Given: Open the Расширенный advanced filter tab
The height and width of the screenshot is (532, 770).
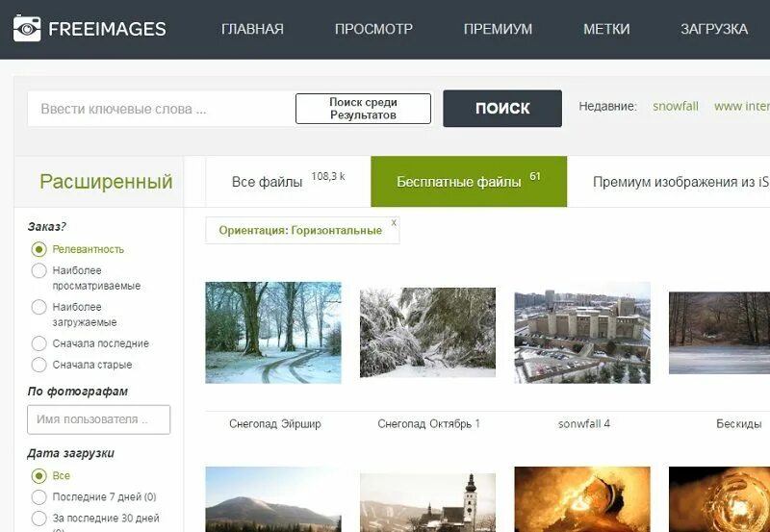Looking at the screenshot, I should coord(106,182).
